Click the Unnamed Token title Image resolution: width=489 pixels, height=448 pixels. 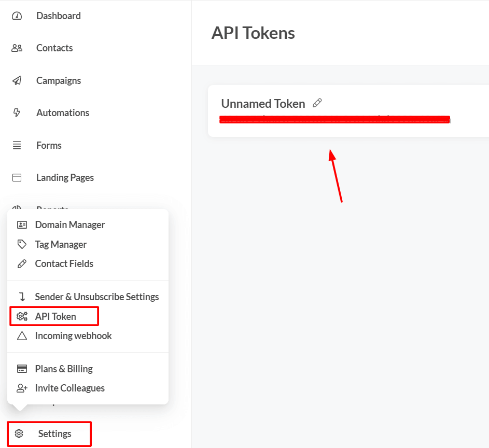(263, 104)
